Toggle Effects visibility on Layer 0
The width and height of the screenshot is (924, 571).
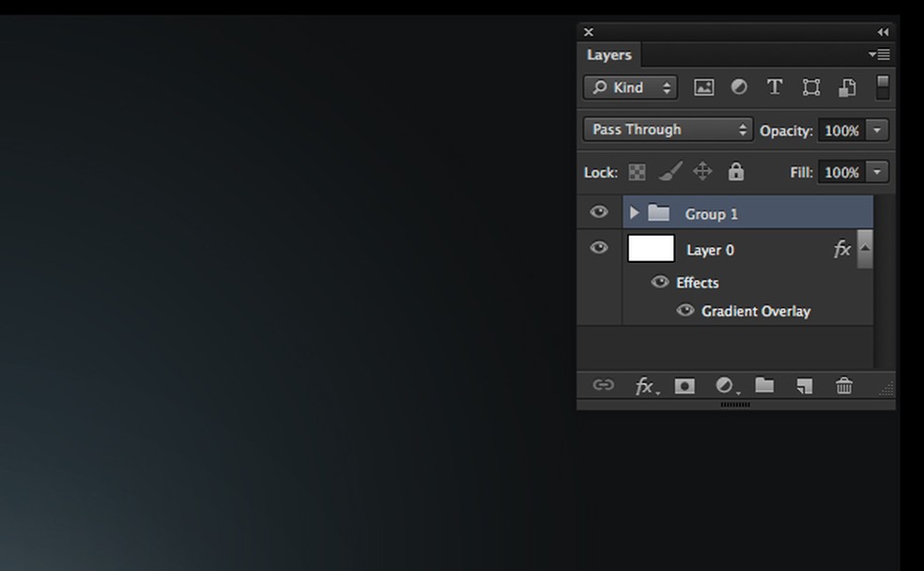point(660,283)
